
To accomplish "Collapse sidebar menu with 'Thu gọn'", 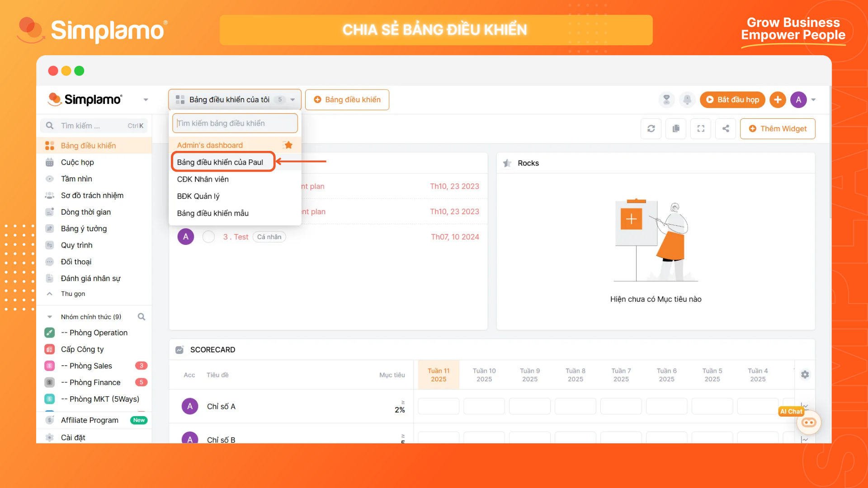I will click(73, 294).
